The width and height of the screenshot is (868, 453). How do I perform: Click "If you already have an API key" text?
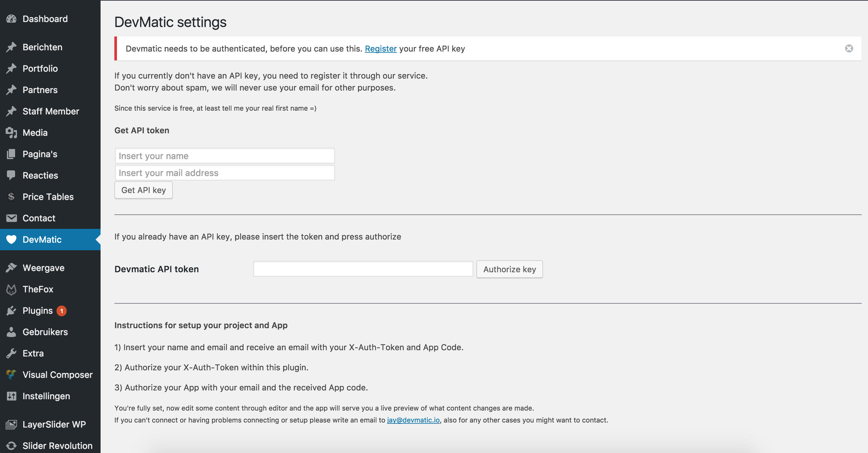click(258, 237)
